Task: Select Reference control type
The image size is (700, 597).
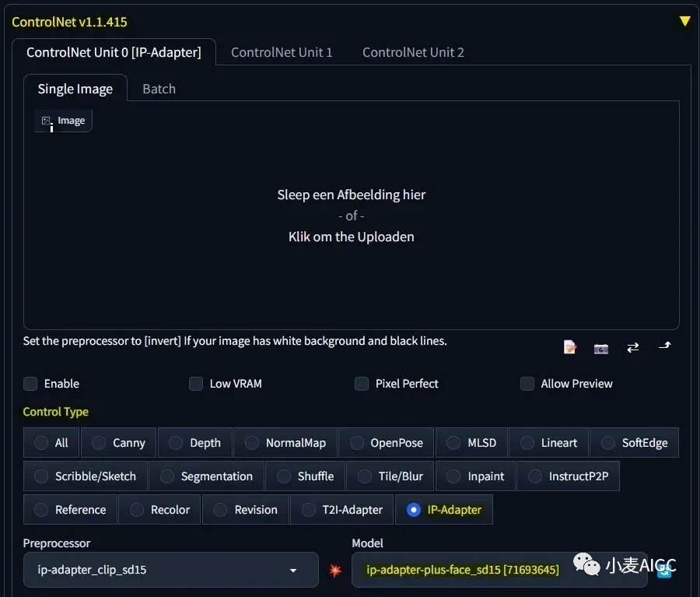Action: point(70,509)
